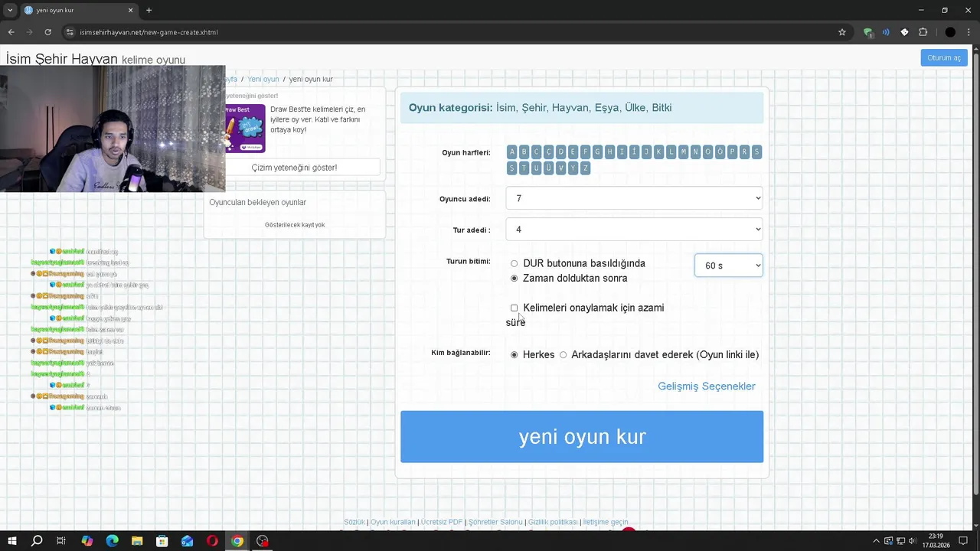
Task: Select 'Zaman dolduktan sonra' radio option
Action: click(x=514, y=279)
